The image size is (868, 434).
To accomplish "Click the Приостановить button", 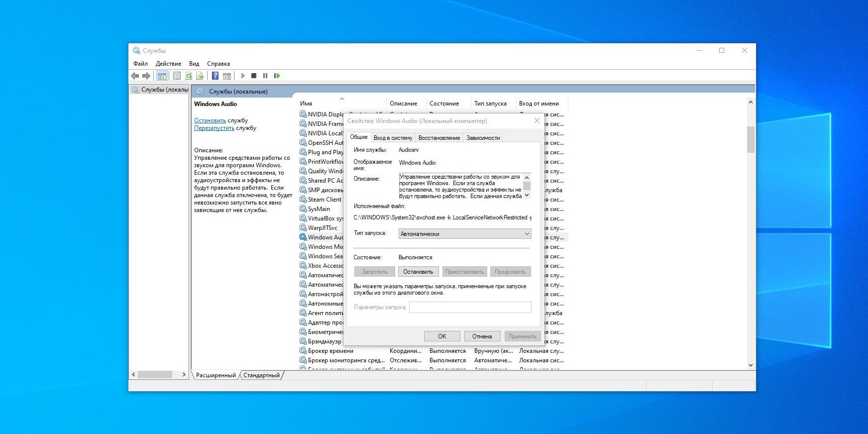I will [464, 272].
